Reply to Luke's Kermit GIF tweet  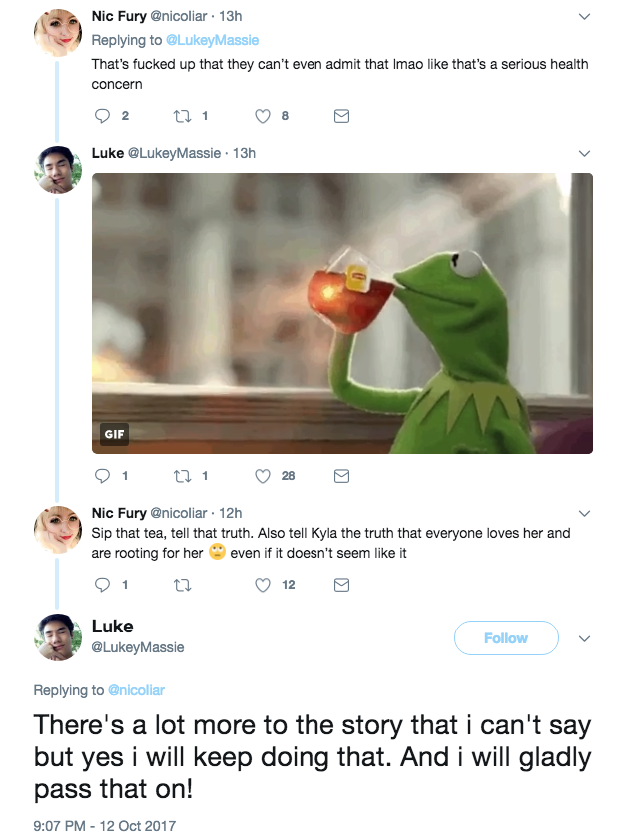coord(101,476)
